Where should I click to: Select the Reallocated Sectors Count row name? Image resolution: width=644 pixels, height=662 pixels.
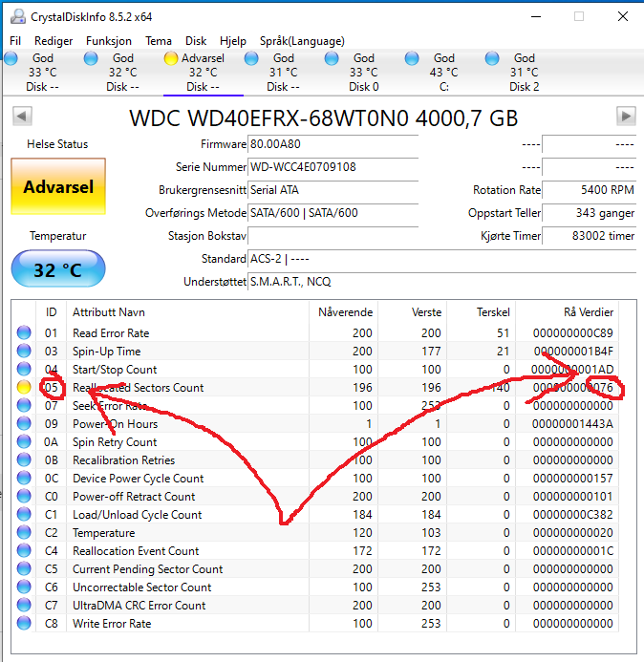(x=139, y=388)
